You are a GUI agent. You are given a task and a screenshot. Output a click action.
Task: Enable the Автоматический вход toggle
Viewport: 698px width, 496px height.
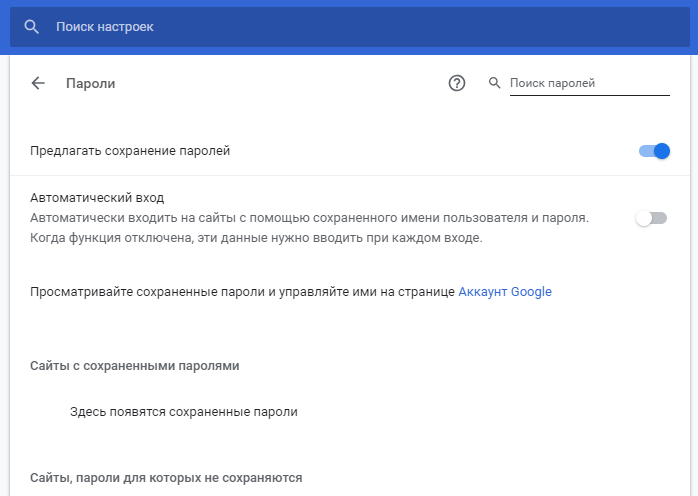click(651, 218)
